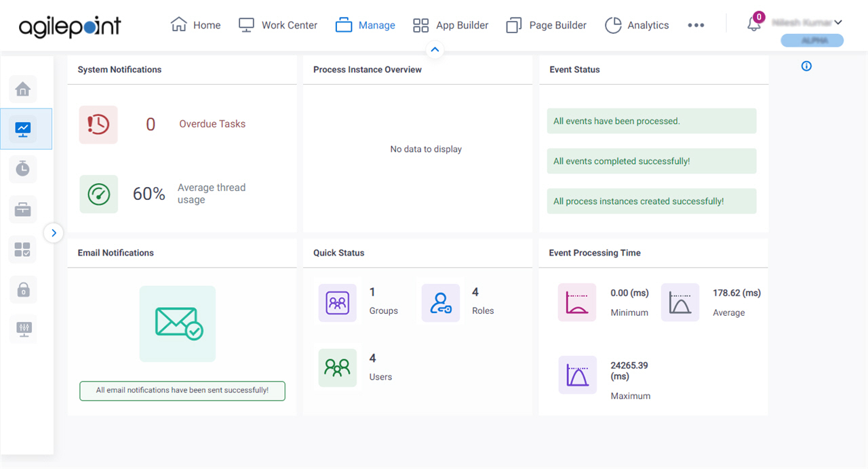Click the 0.00 (ms) minimum value
The image size is (868, 469).
629,293
